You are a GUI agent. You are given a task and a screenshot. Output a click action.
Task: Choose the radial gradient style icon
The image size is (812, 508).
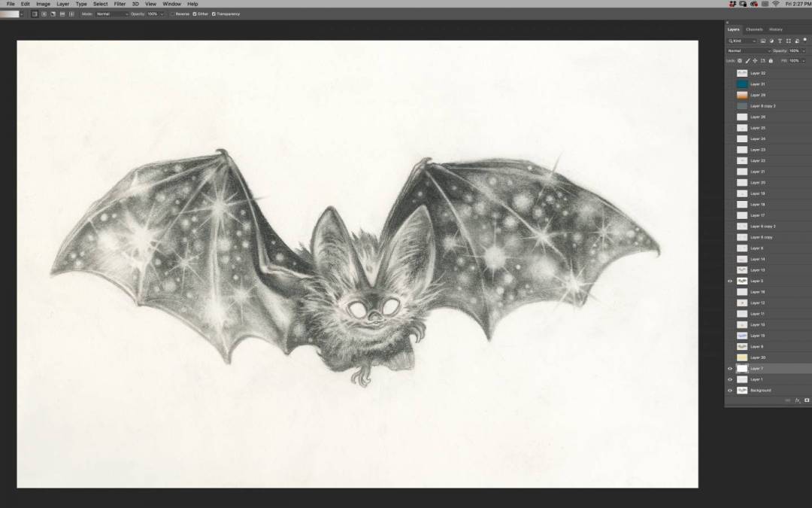[44, 14]
